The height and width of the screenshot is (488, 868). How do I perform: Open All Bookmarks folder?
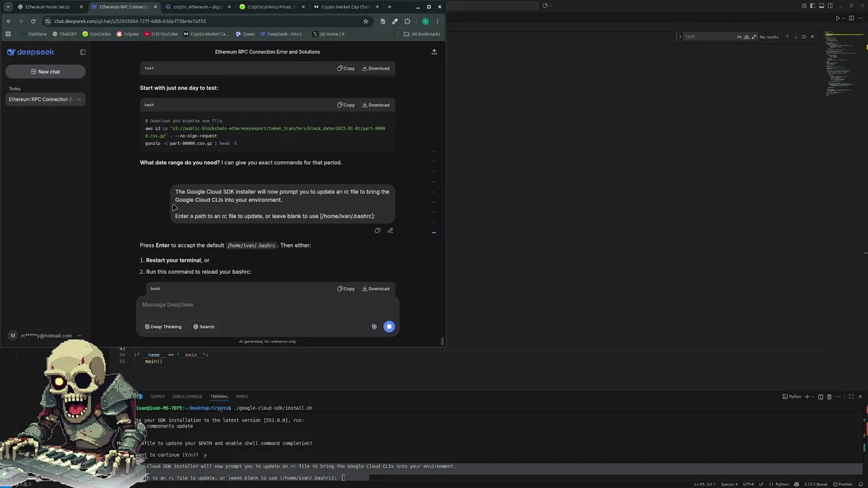[x=422, y=34]
